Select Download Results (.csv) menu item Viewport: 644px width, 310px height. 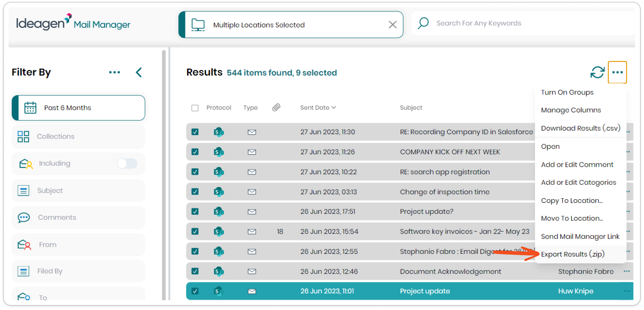click(x=580, y=128)
